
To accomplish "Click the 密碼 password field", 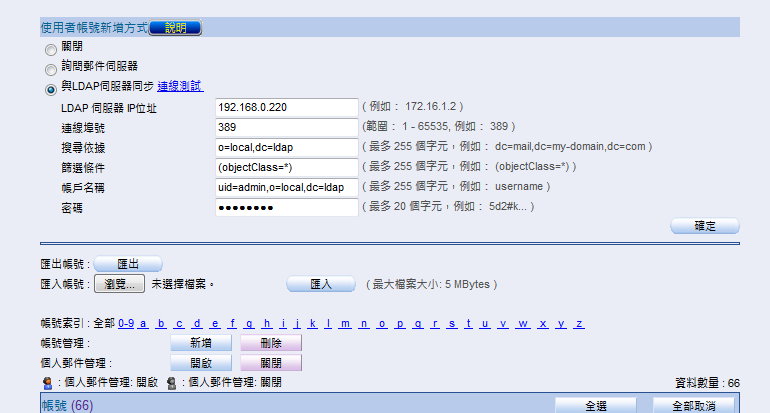I will [x=286, y=207].
